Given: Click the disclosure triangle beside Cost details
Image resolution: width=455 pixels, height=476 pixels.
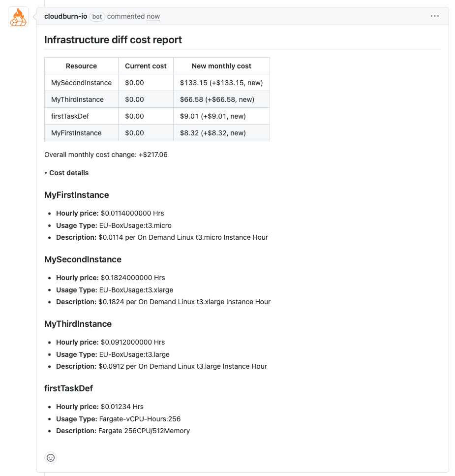Looking at the screenshot, I should click(46, 173).
